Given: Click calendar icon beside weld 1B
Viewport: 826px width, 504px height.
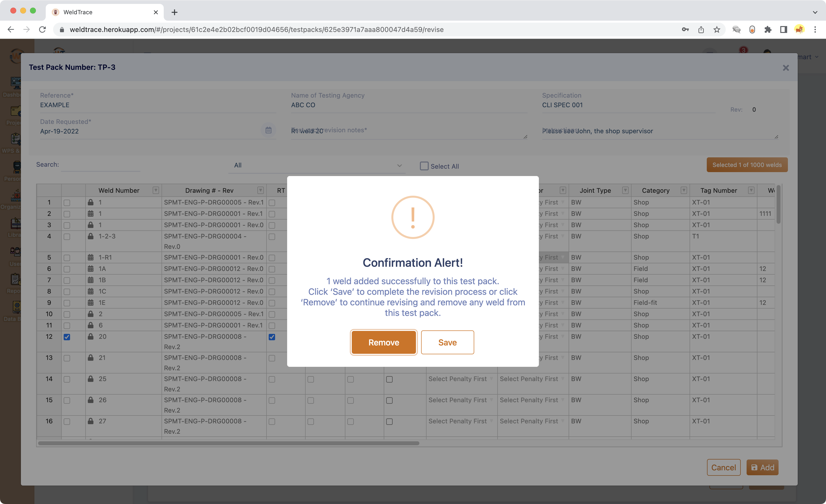Looking at the screenshot, I should coord(90,280).
